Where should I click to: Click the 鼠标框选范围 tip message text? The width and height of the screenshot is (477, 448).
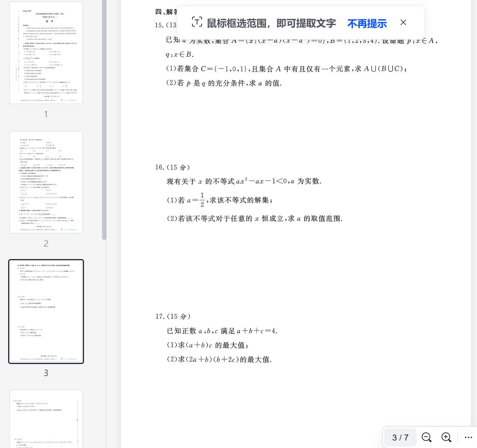click(271, 23)
